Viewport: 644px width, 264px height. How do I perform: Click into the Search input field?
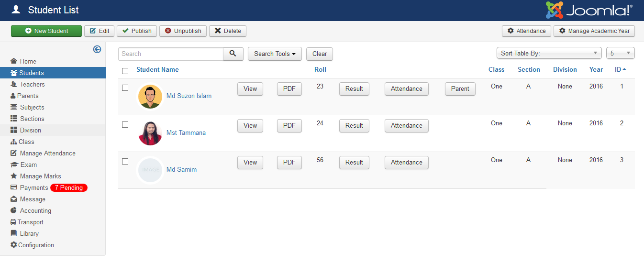171,54
